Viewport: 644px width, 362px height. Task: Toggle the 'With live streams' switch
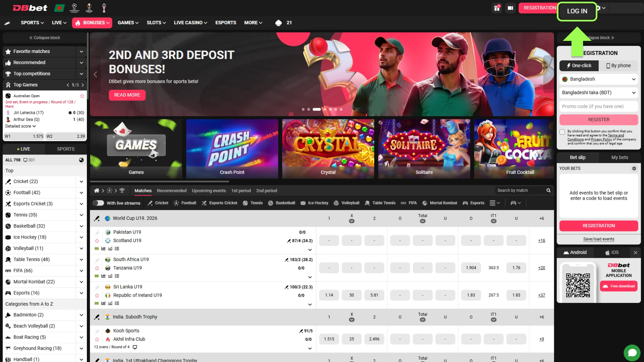[x=98, y=203]
